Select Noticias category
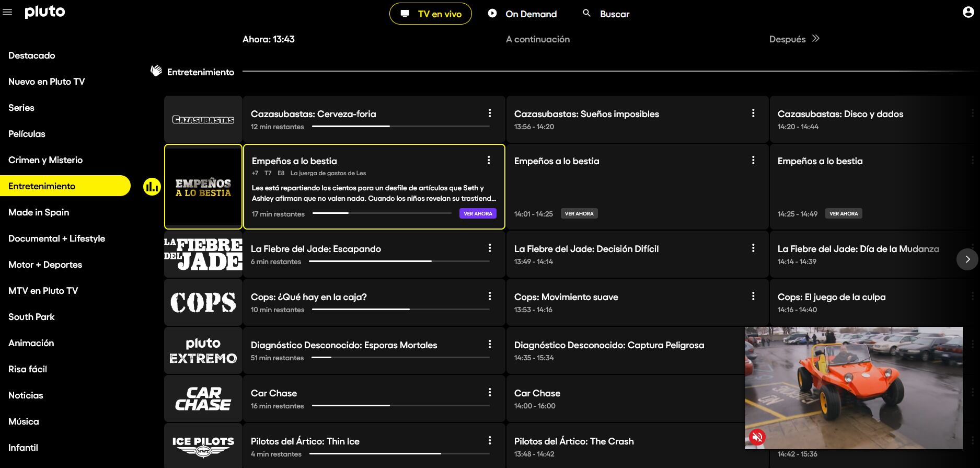Viewport: 980px width, 468px height. tap(26, 395)
